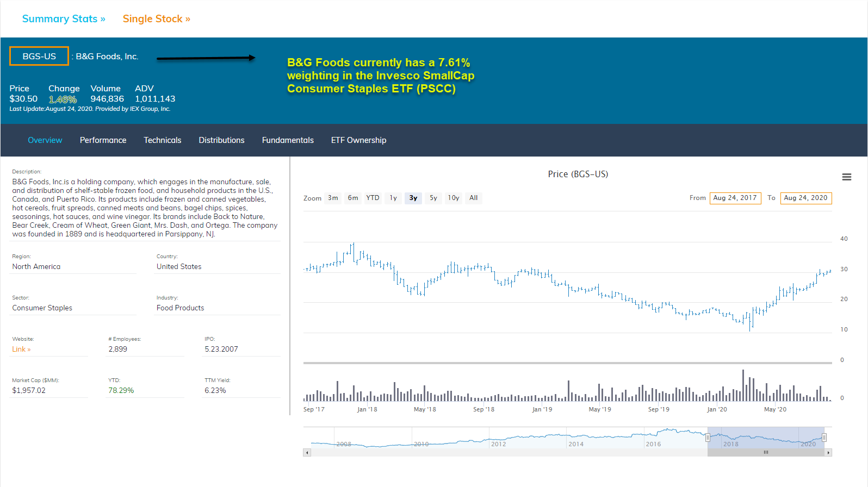Click the From date field Aug 24, 2017
Screen dimensions: 868x487
click(735, 198)
